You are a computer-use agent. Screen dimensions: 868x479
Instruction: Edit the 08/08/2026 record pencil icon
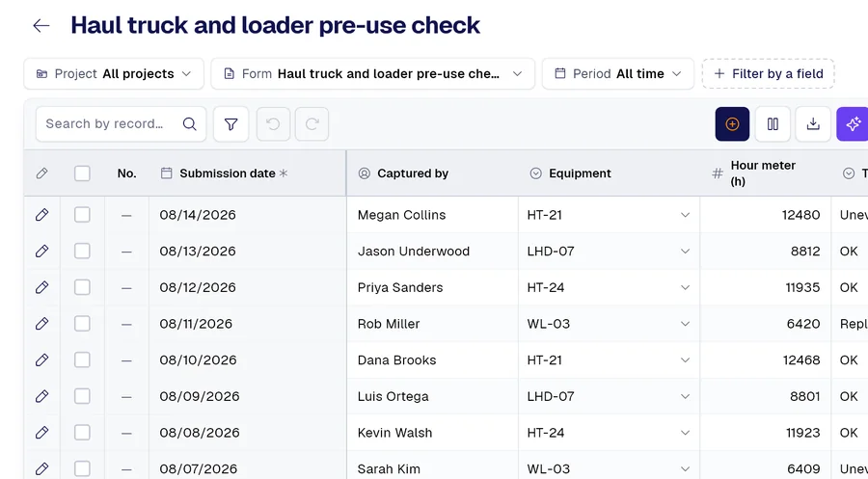click(42, 433)
